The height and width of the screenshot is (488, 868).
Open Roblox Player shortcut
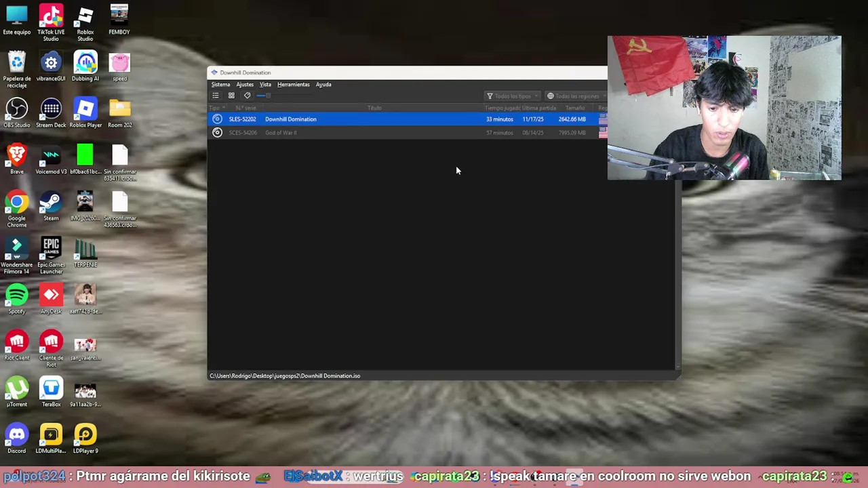point(85,113)
